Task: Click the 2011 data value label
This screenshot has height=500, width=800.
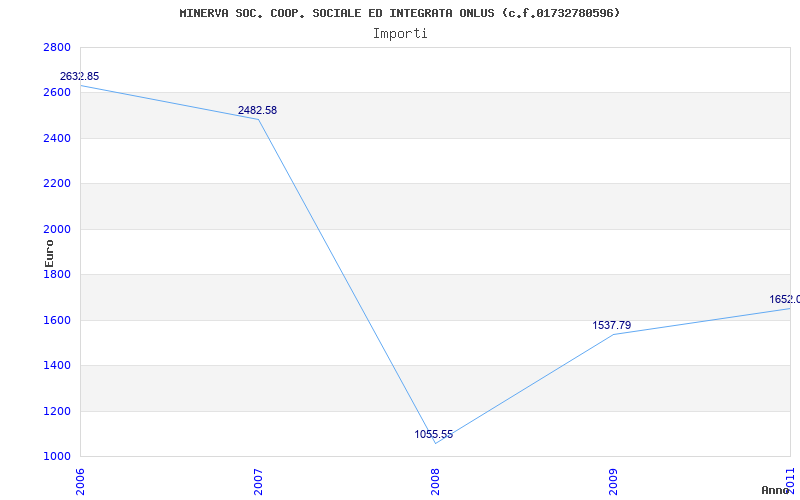Action: click(x=785, y=299)
